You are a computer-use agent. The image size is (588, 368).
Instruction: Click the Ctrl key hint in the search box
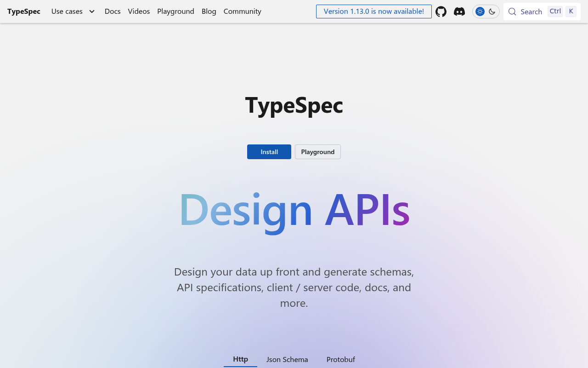(555, 11)
